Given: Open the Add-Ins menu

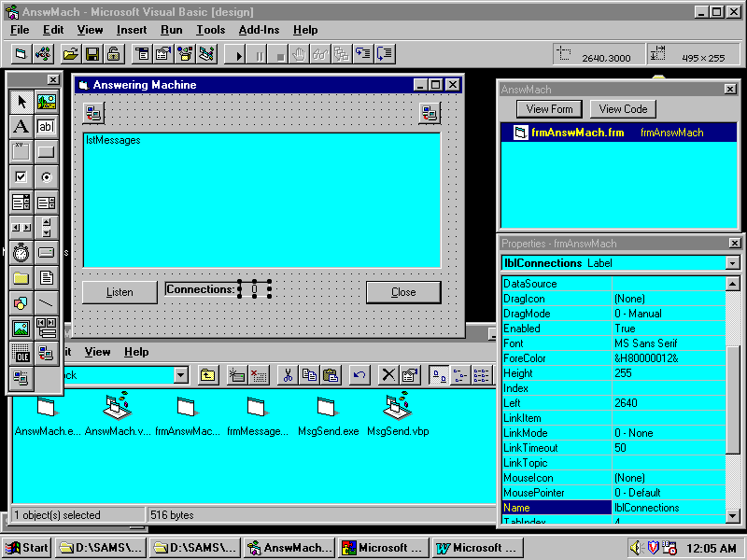Looking at the screenshot, I should click(259, 30).
